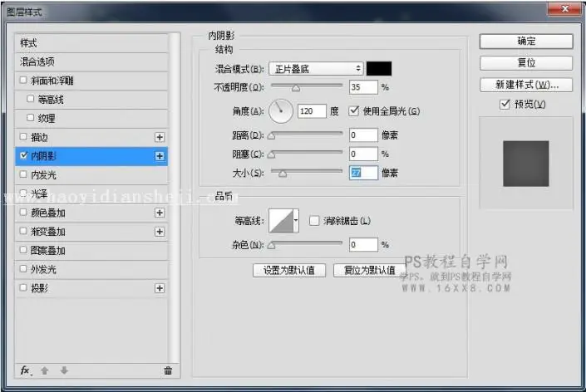Select 图案叠加 row label

(48, 251)
